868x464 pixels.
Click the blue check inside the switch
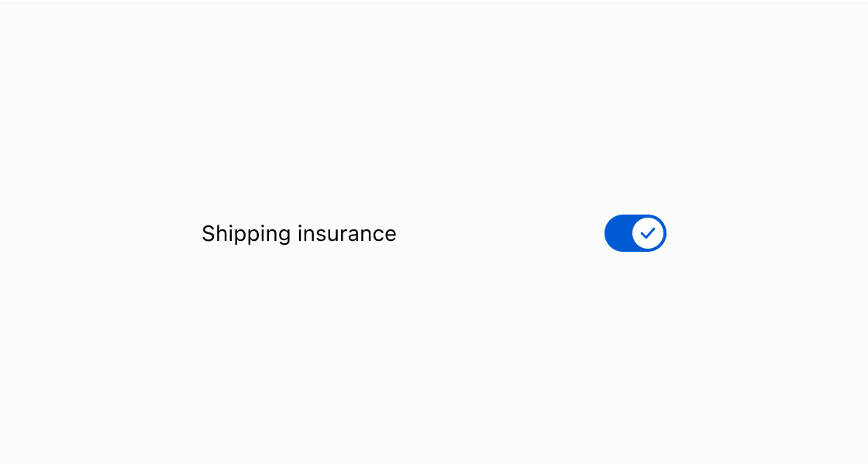[648, 233]
